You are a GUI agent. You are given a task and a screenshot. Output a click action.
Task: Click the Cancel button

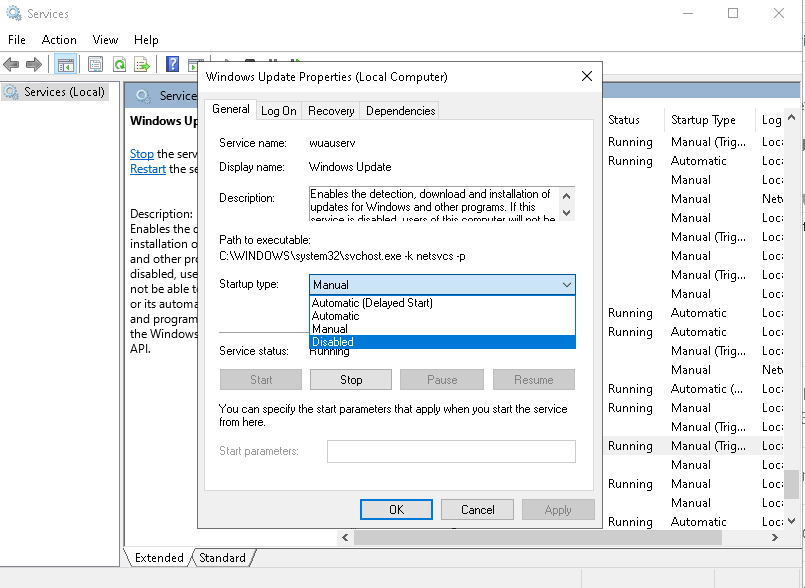pyautogui.click(x=477, y=509)
